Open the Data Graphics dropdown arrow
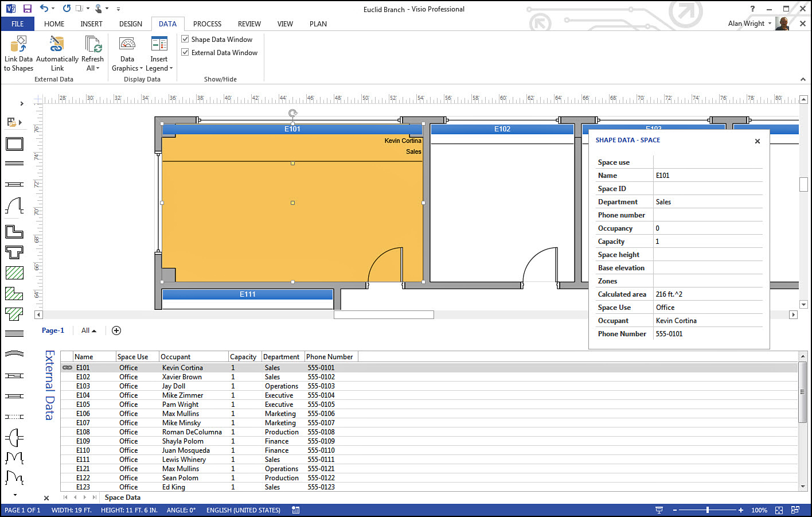Screen dimensions: 812x517 (x=141, y=68)
